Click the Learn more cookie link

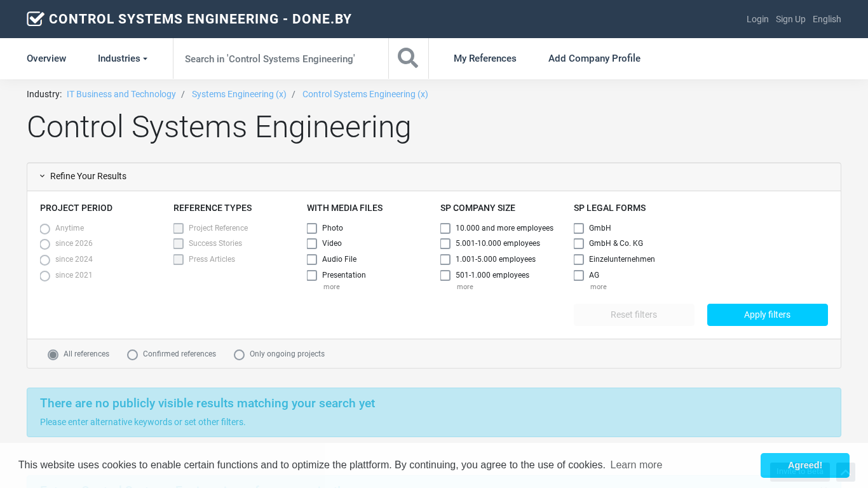(x=636, y=465)
